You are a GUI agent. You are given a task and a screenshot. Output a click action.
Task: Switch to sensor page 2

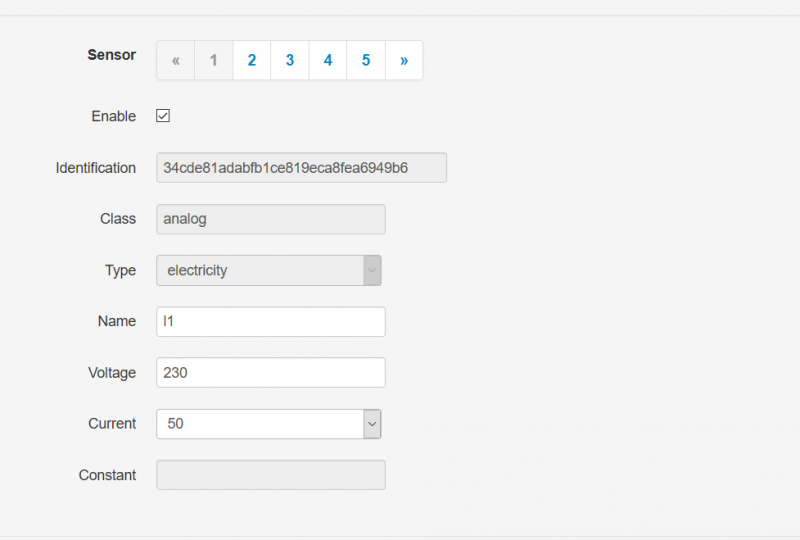(x=252, y=60)
